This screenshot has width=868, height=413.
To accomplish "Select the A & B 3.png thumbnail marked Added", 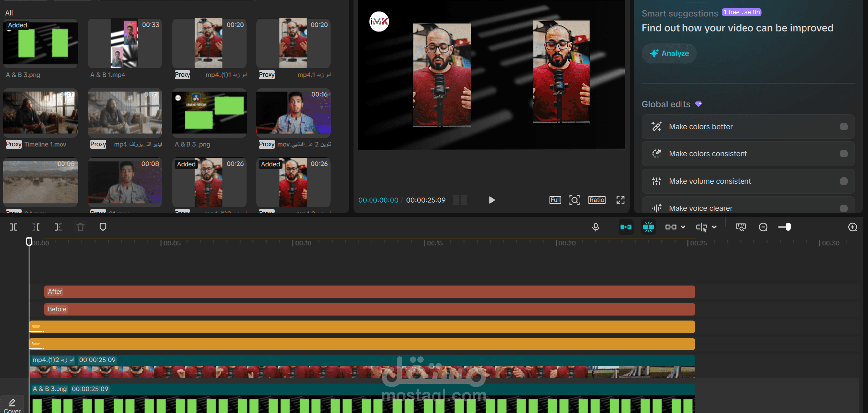I will [x=41, y=43].
